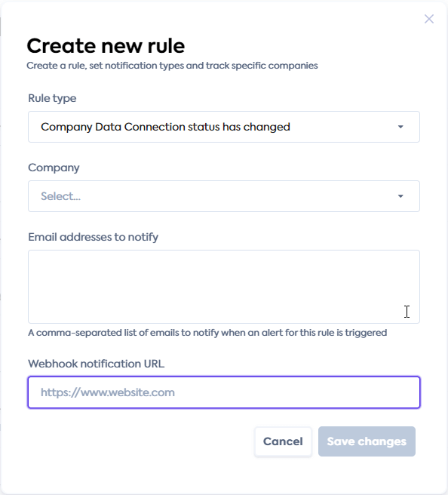Click the subtitle about tracking specific companies
Image resolution: width=448 pixels, height=495 pixels.
click(x=172, y=66)
